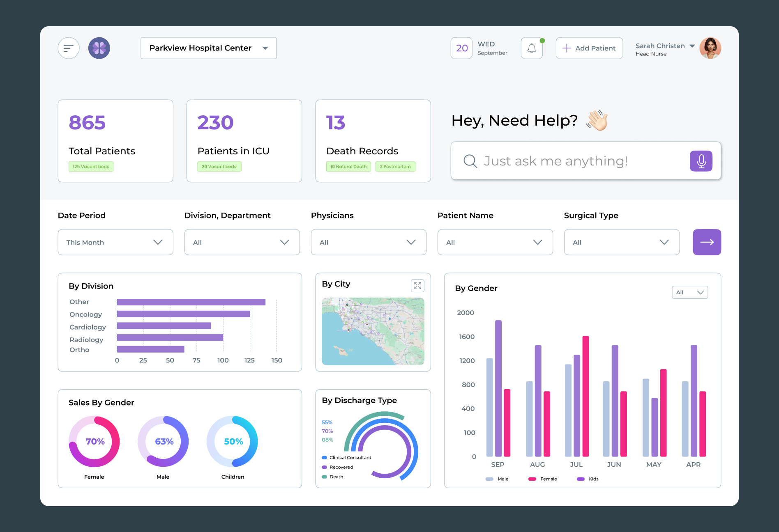
Task: Click the 125 Vacant beds tag
Action: (91, 167)
